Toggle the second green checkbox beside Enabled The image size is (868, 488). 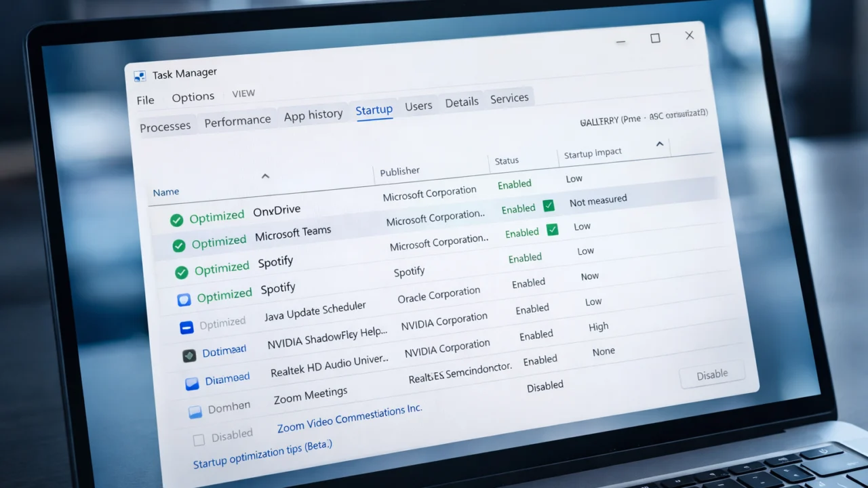tap(553, 230)
